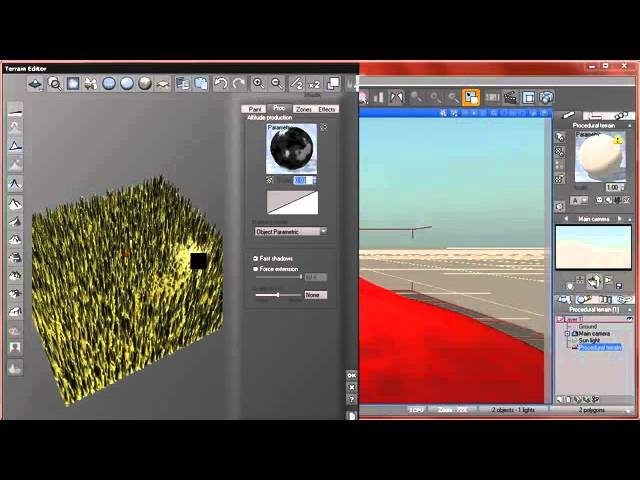This screenshot has width=640, height=480.
Task: Click the highlighted orange icon in the main toolbar
Action: pyautogui.click(x=470, y=97)
